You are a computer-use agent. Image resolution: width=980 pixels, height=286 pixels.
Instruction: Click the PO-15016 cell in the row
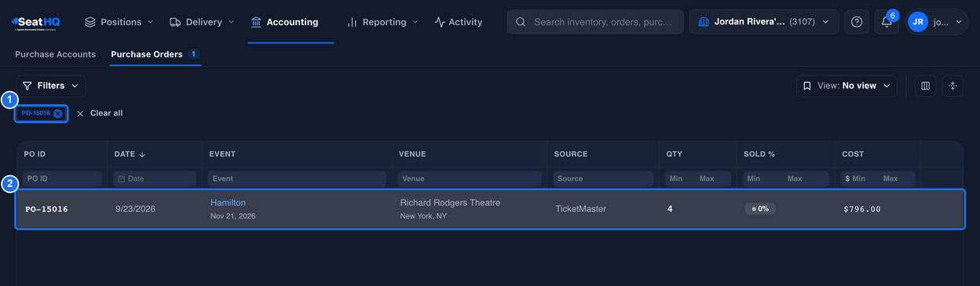click(x=46, y=209)
